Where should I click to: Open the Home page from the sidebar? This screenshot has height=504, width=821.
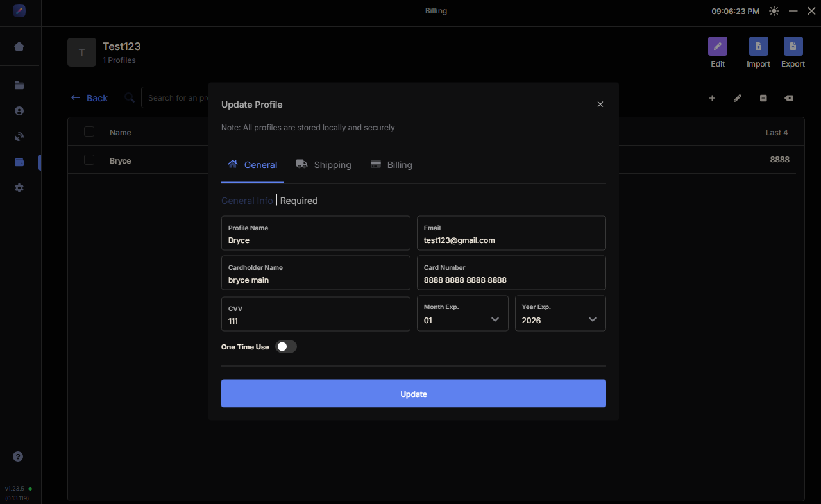[x=19, y=46]
